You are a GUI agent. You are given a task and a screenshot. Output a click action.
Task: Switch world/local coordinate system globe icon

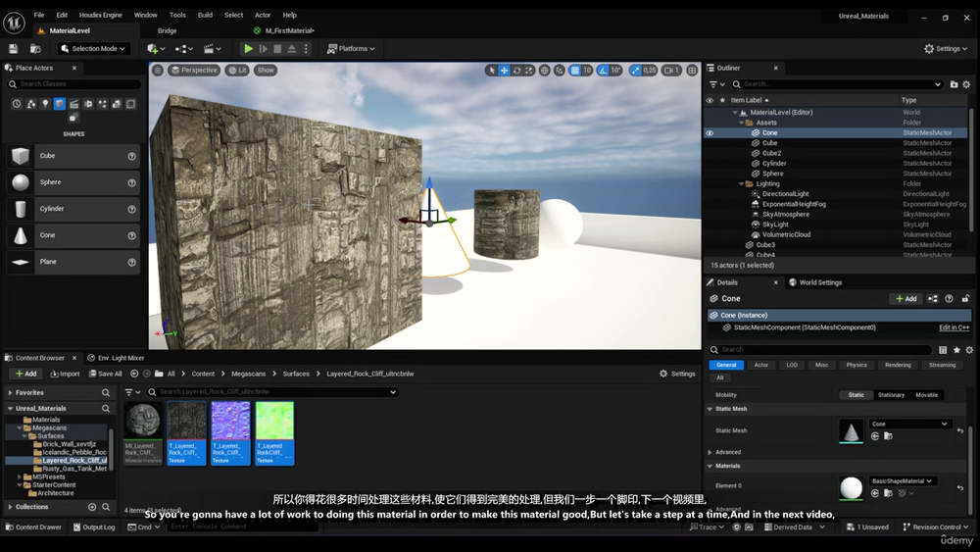(x=544, y=70)
